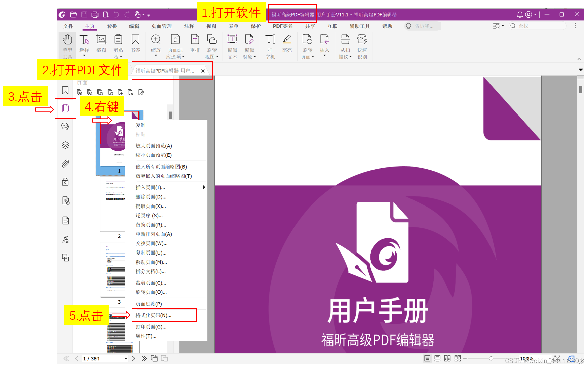
Task: Click insert page icon in pages panel toolbar
Action: (120, 92)
